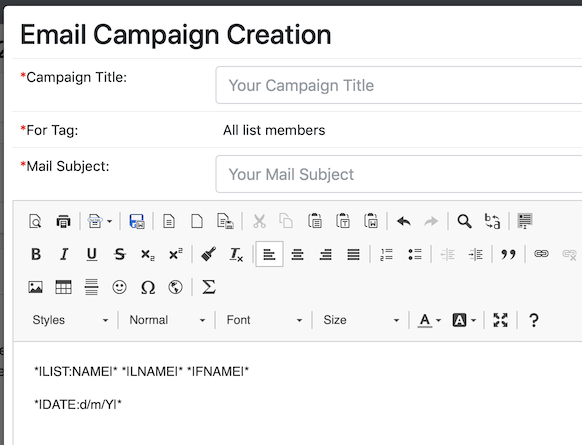Click Paste from Word icon

(371, 221)
